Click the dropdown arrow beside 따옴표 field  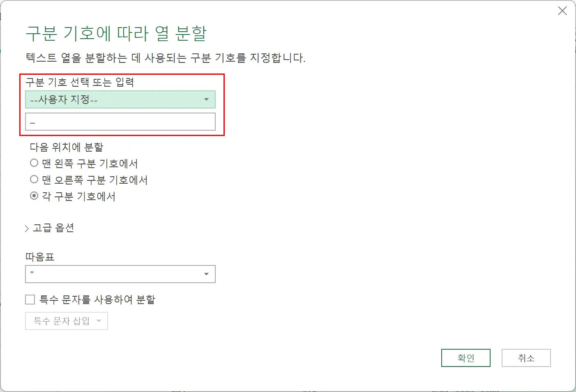click(x=207, y=274)
